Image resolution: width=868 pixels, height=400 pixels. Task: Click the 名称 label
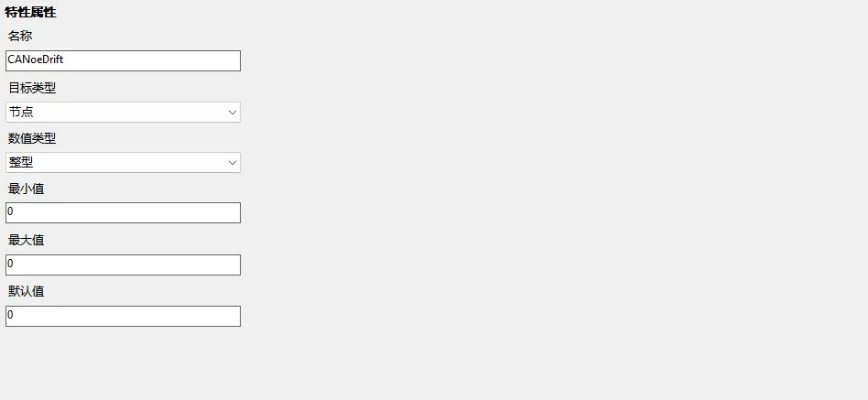click(x=20, y=36)
